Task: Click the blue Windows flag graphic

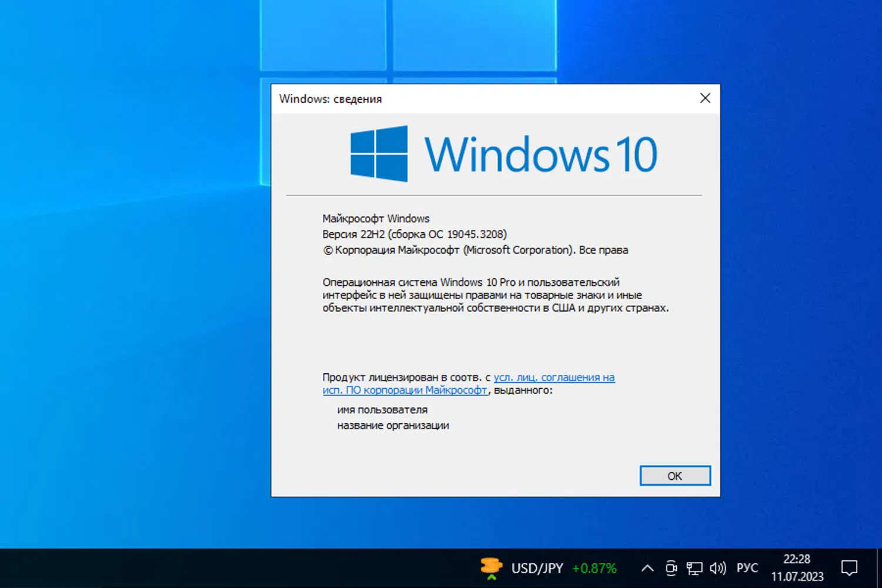Action: click(378, 153)
